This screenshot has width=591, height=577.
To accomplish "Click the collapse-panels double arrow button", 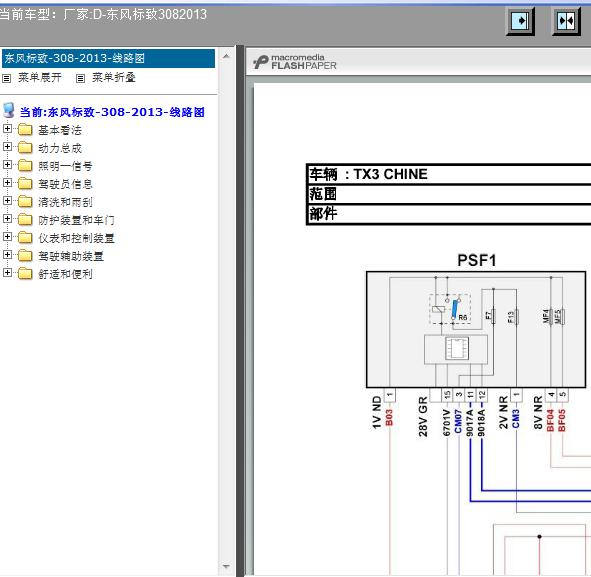I will (566, 21).
